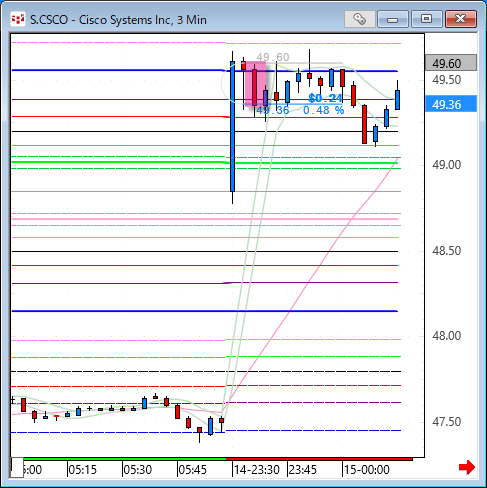Viewport: 487px width, 488px height.
Task: Click the 23:45 time axis label
Action: (x=303, y=470)
